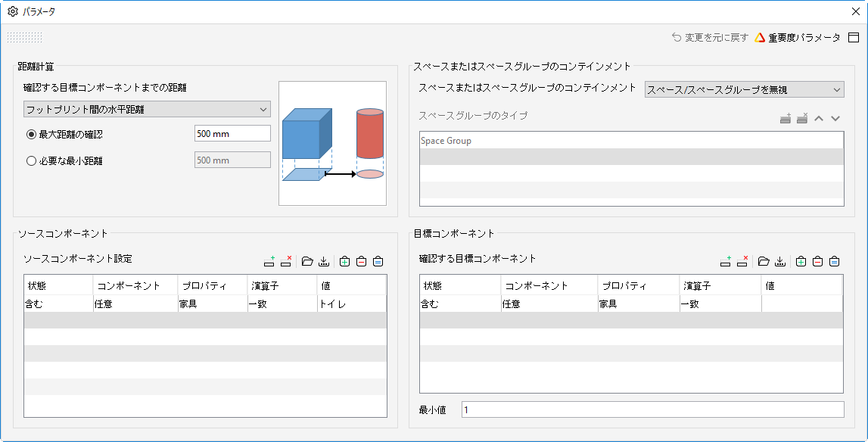Click 状態 header in ソースコンポーネント table

[x=59, y=286]
